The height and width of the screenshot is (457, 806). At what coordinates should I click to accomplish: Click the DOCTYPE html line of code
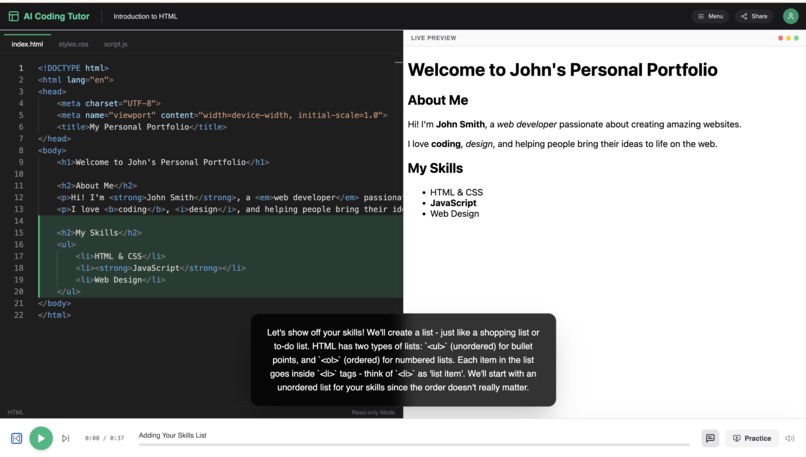[73, 68]
